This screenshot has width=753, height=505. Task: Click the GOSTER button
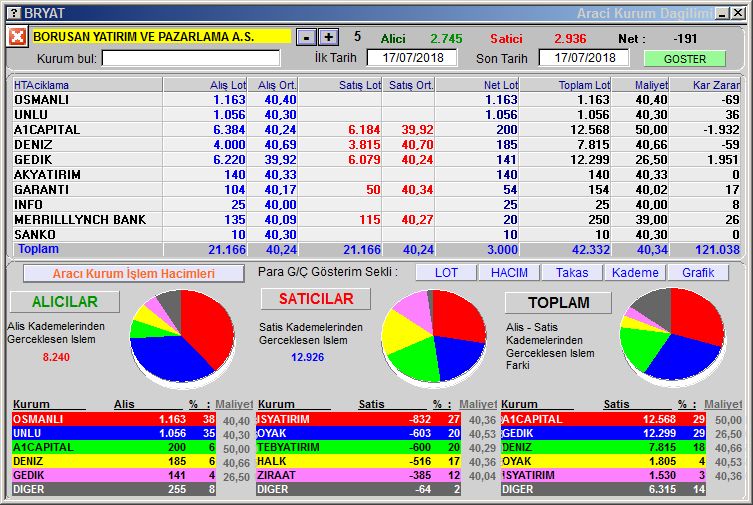pyautogui.click(x=685, y=59)
